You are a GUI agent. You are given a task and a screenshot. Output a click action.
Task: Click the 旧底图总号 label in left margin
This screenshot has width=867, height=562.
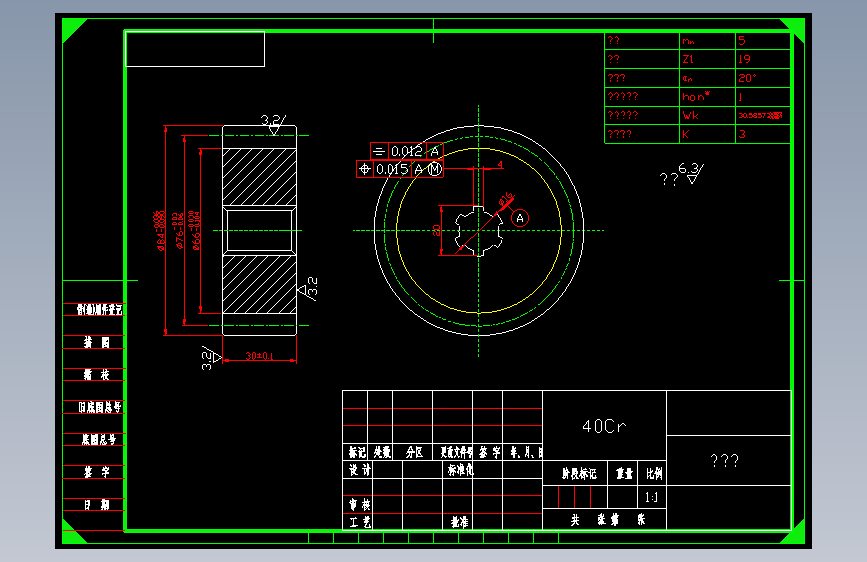pos(100,407)
